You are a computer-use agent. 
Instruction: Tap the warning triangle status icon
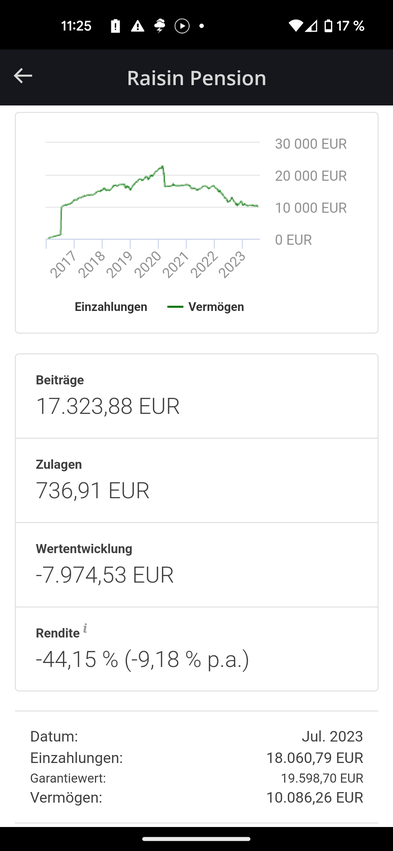pos(137,26)
